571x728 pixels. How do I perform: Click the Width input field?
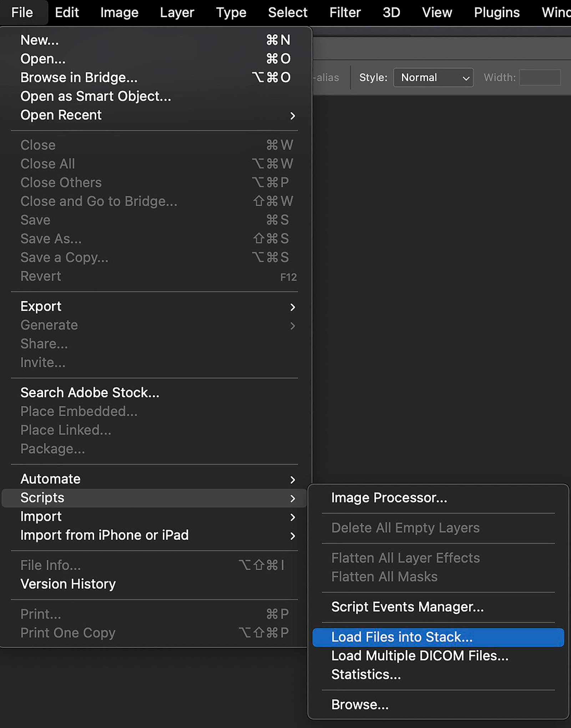540,77
